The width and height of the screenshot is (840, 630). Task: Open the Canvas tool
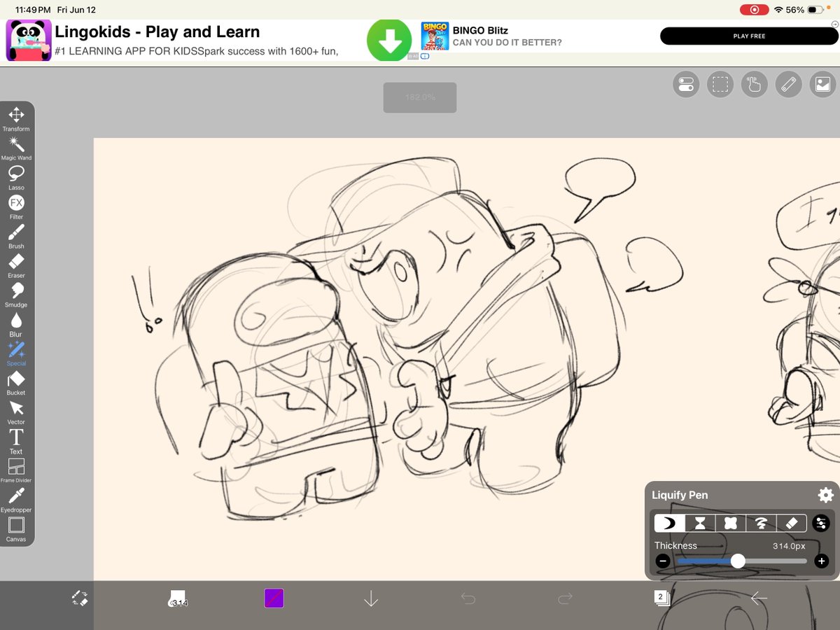pyautogui.click(x=16, y=530)
